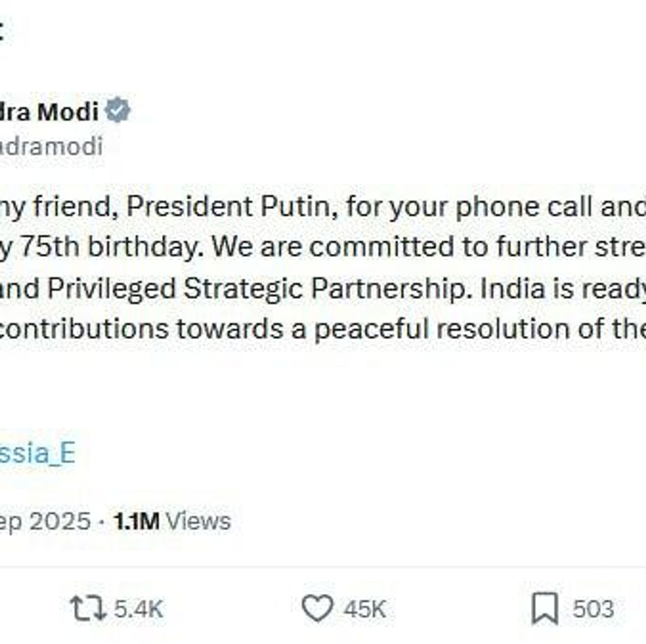Bookmark the post using the bookmark icon

(545, 608)
